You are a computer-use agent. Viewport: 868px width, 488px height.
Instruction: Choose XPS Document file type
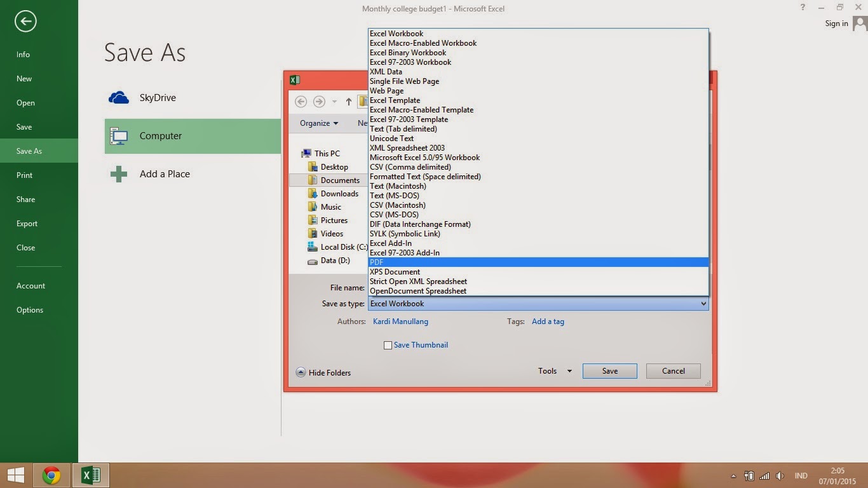538,272
